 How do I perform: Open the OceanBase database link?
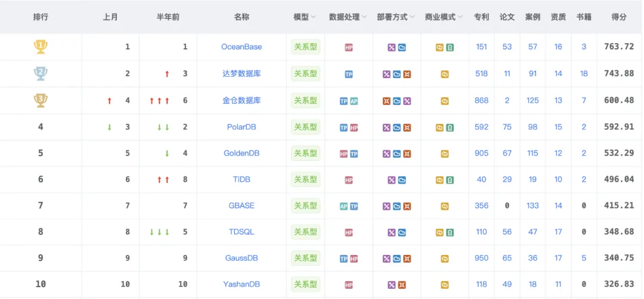241,47
